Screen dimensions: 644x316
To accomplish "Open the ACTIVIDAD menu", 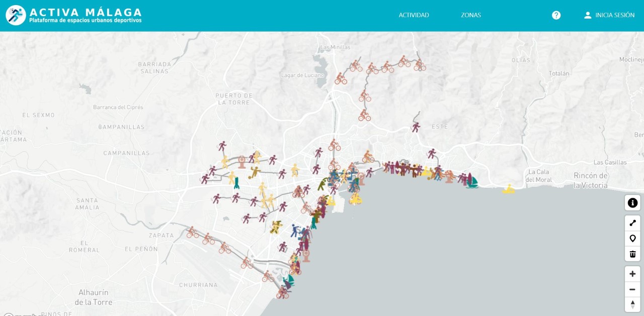I will 414,15.
